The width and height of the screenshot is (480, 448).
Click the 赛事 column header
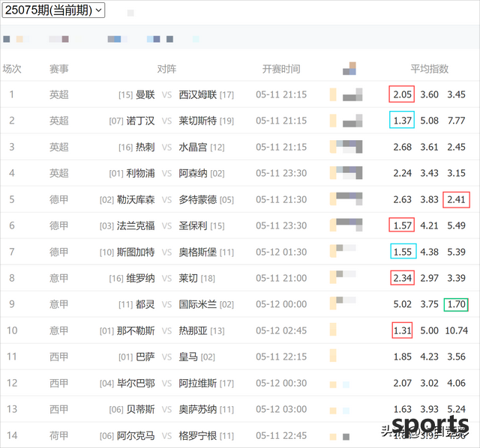coord(59,69)
